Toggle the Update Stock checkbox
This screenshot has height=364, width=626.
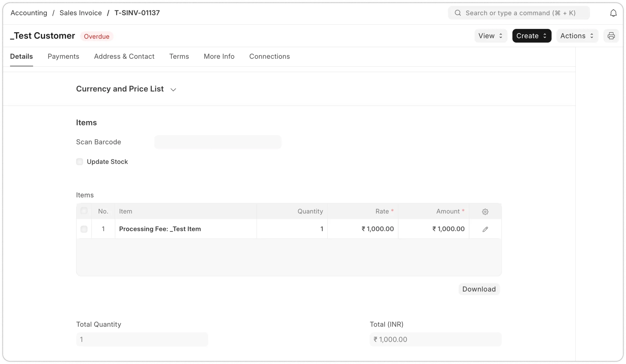pos(80,162)
